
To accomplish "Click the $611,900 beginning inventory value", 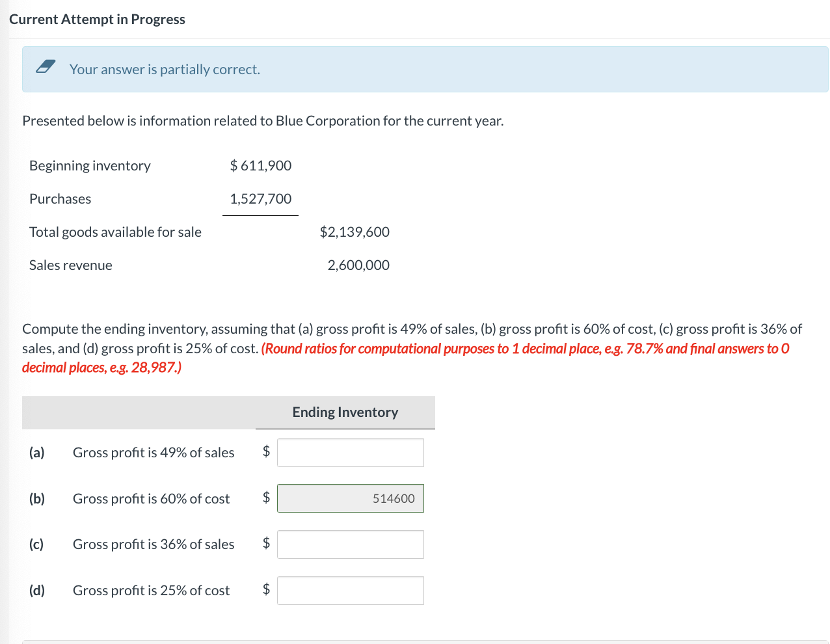I will click(x=261, y=166).
